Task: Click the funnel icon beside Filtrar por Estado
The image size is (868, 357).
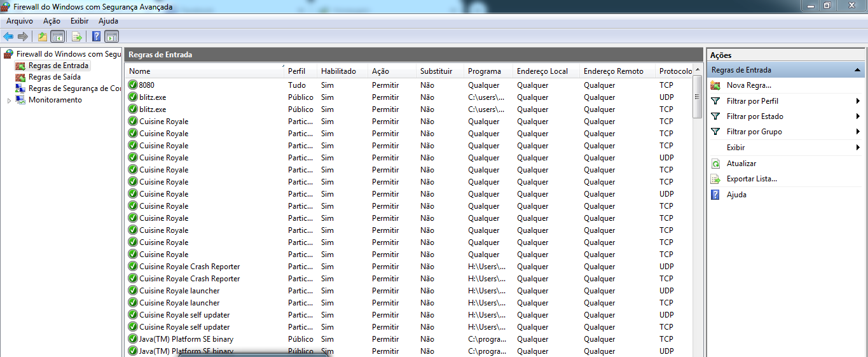Action: coord(715,116)
